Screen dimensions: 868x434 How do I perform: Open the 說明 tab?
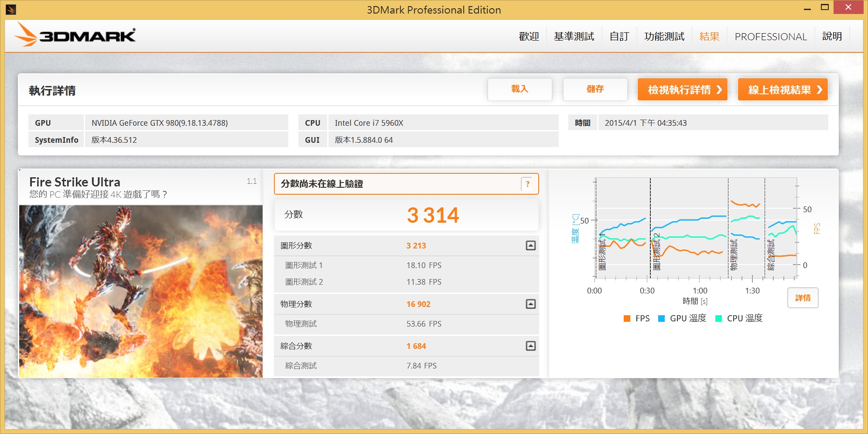(x=832, y=36)
